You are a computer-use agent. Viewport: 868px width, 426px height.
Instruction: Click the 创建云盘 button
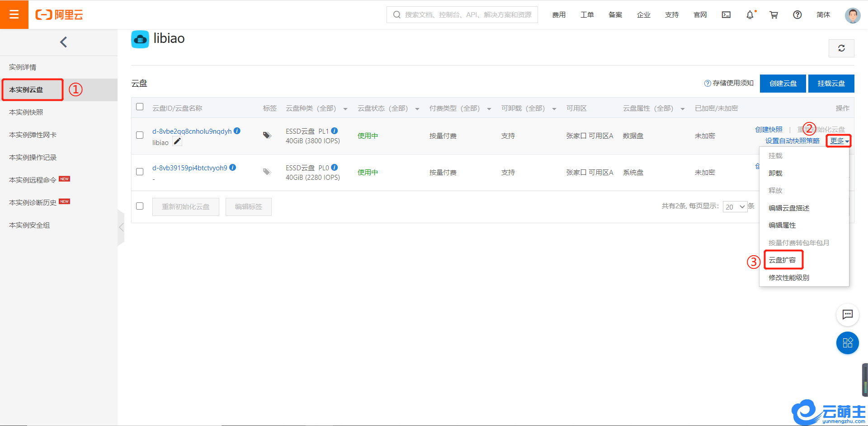[783, 84]
